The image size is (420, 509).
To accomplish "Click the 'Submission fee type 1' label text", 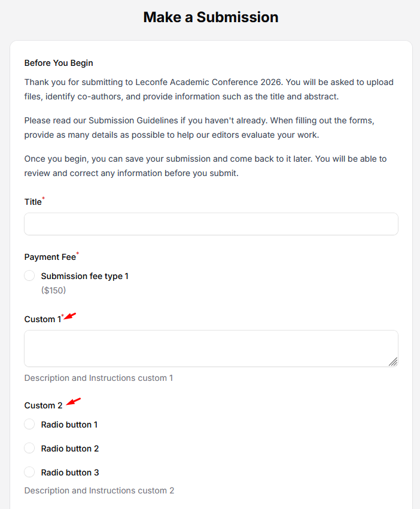I will (84, 276).
